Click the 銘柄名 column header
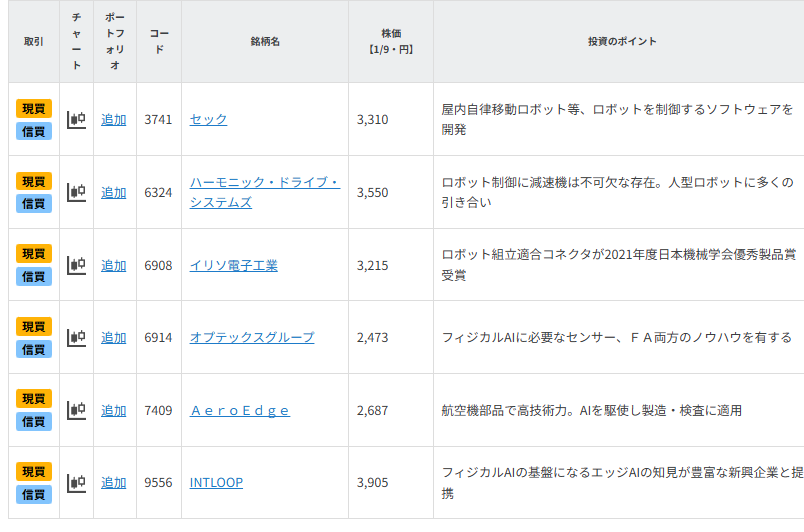This screenshot has height=532, width=804. click(x=265, y=42)
